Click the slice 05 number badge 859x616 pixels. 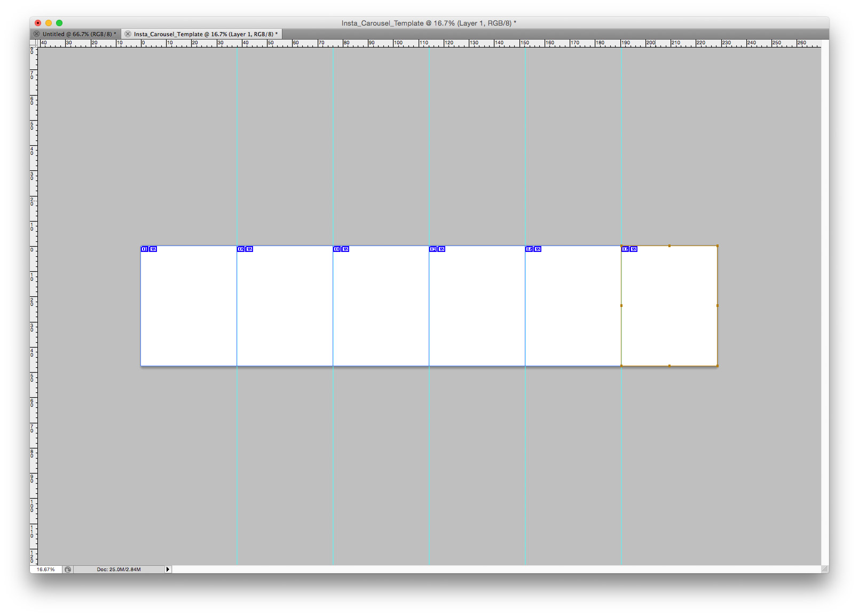tap(529, 249)
